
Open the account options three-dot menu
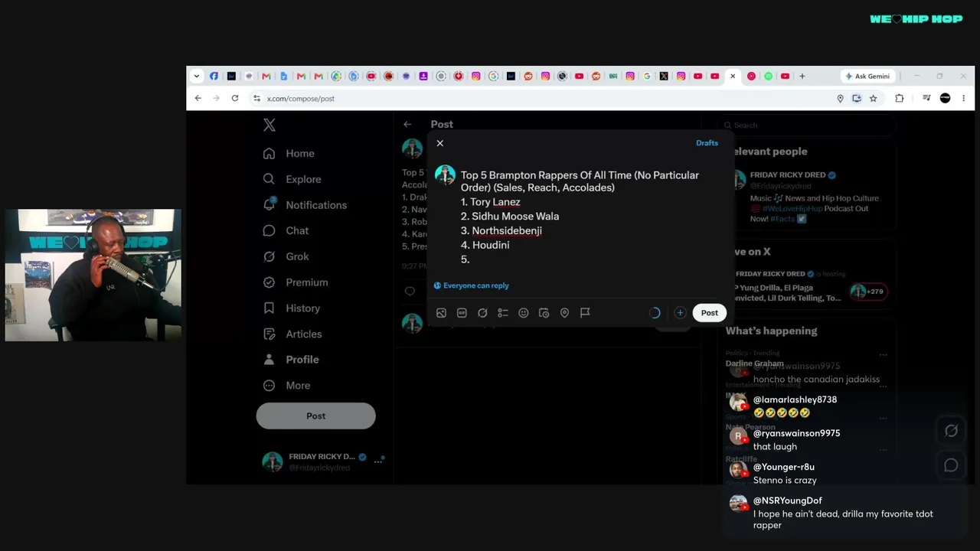tap(377, 461)
